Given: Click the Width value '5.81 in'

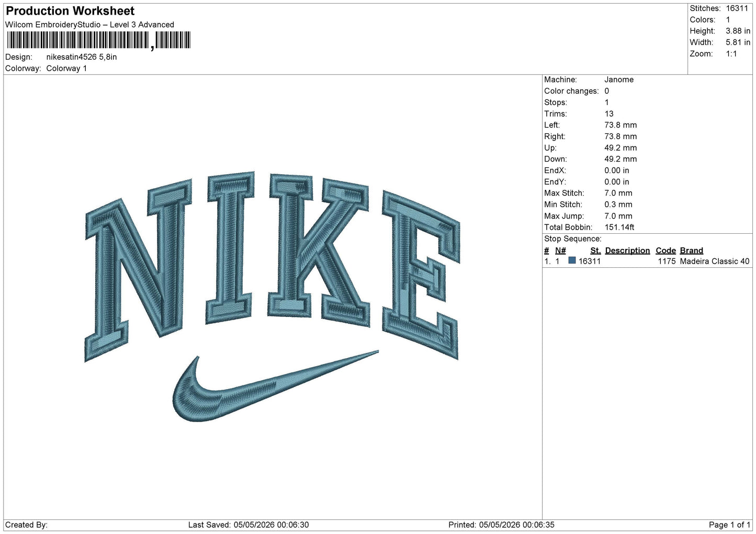Looking at the screenshot, I should click(x=738, y=42).
